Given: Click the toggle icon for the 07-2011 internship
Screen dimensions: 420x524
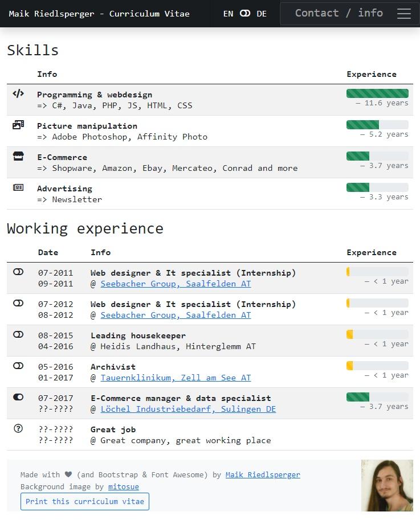Looking at the screenshot, I should tap(18, 272).
